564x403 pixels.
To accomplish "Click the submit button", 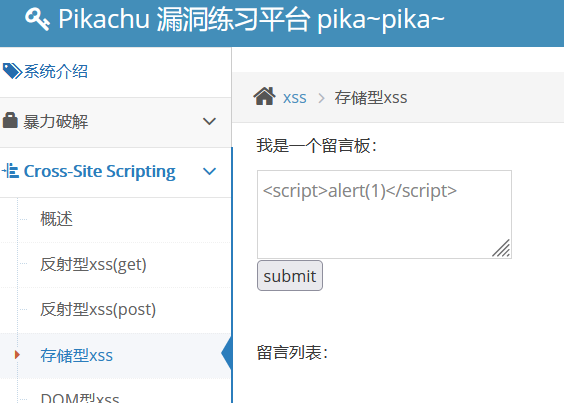I will (290, 276).
